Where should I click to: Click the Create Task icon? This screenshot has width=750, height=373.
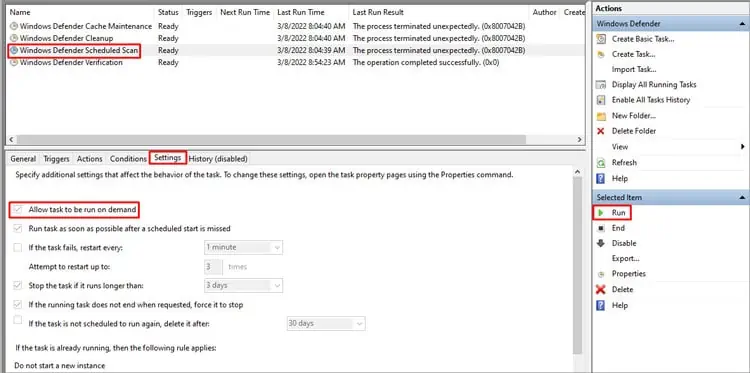coord(601,55)
